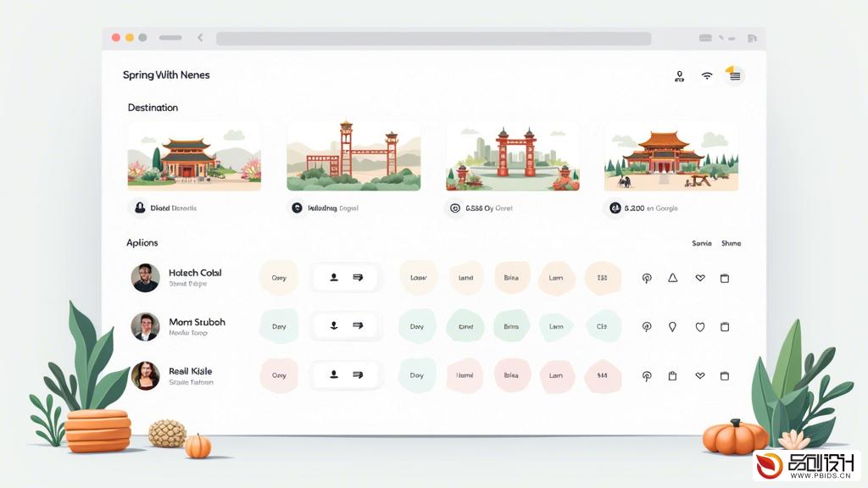Toggle the 'Cib' chip in Mom Stuboh row

coord(603,326)
